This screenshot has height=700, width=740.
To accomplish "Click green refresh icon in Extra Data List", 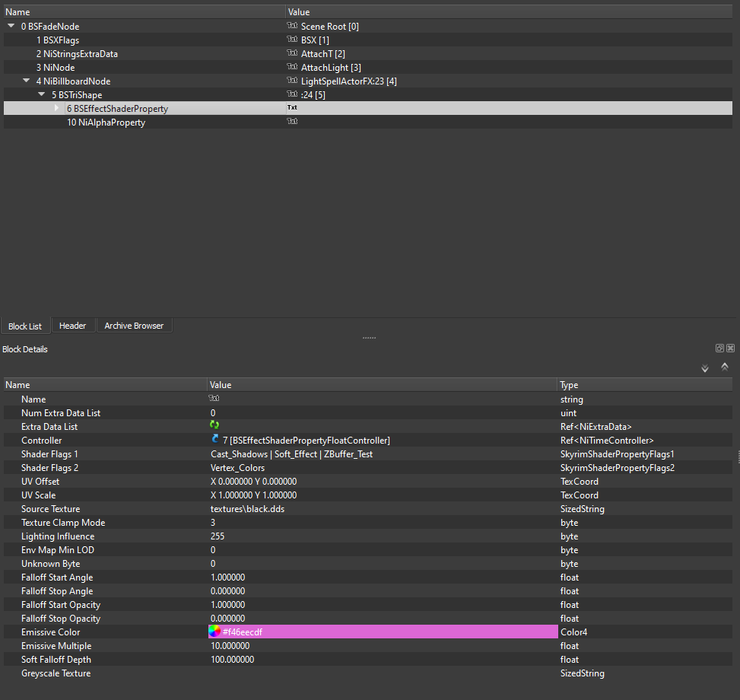I will (x=214, y=425).
